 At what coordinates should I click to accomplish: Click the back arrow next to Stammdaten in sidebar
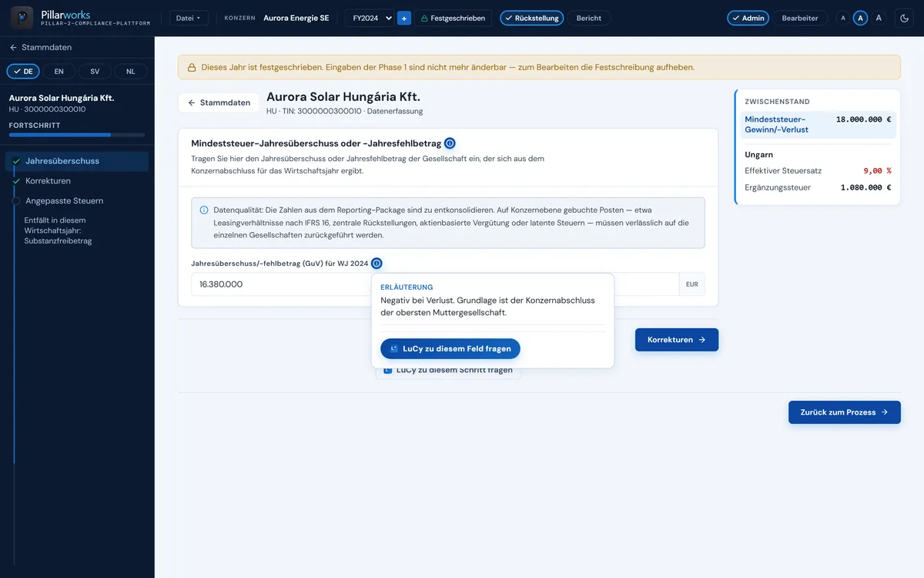pyautogui.click(x=13, y=48)
